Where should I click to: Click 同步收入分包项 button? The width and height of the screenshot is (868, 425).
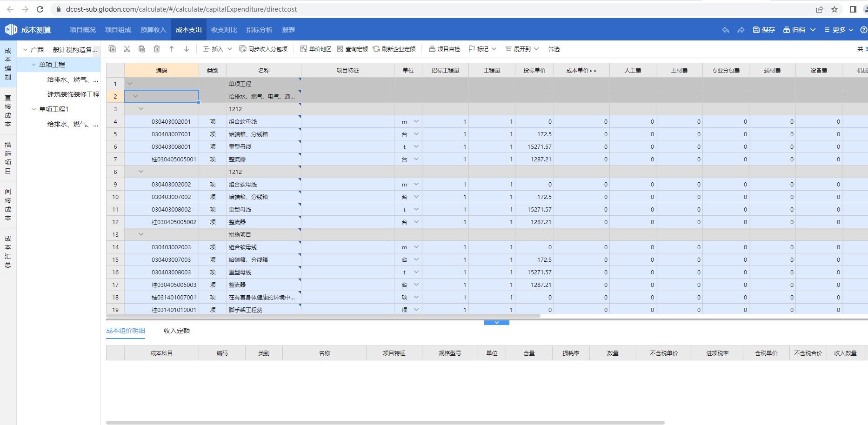[x=264, y=49]
